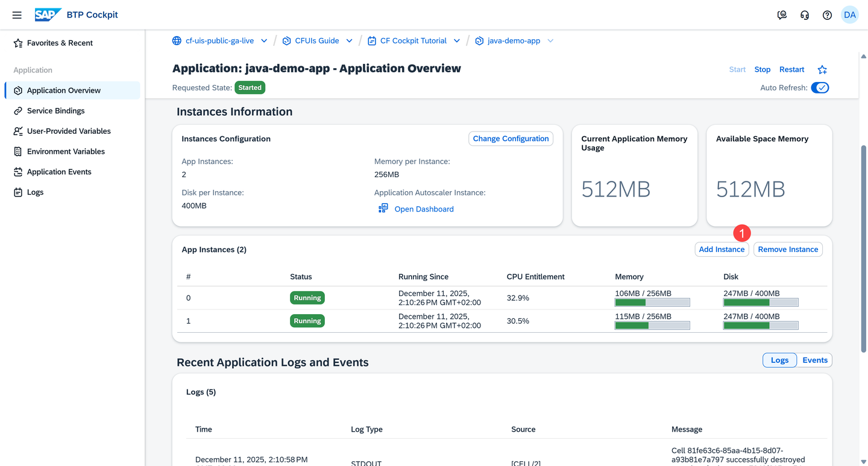Go to CFUIs Guide breadcrumb link
Image resolution: width=868 pixels, height=466 pixels.
click(x=317, y=41)
